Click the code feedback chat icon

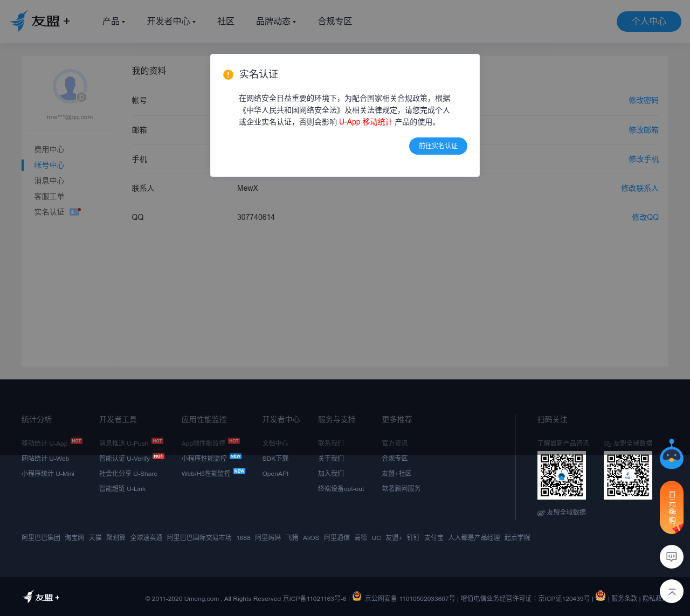click(x=672, y=557)
